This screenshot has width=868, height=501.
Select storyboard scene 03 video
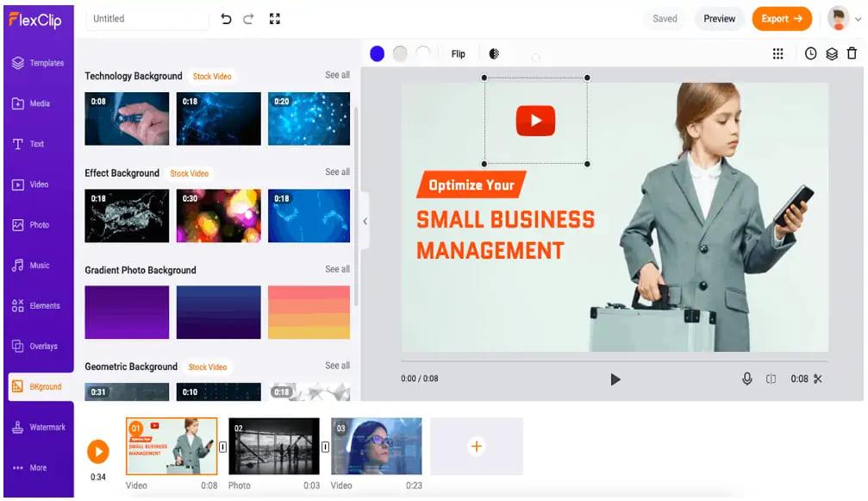pos(377,446)
